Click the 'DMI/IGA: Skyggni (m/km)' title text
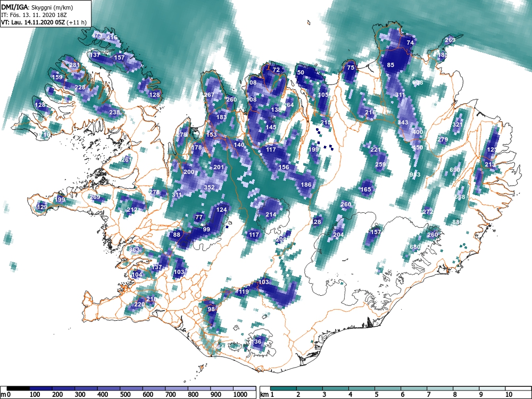 pos(37,7)
